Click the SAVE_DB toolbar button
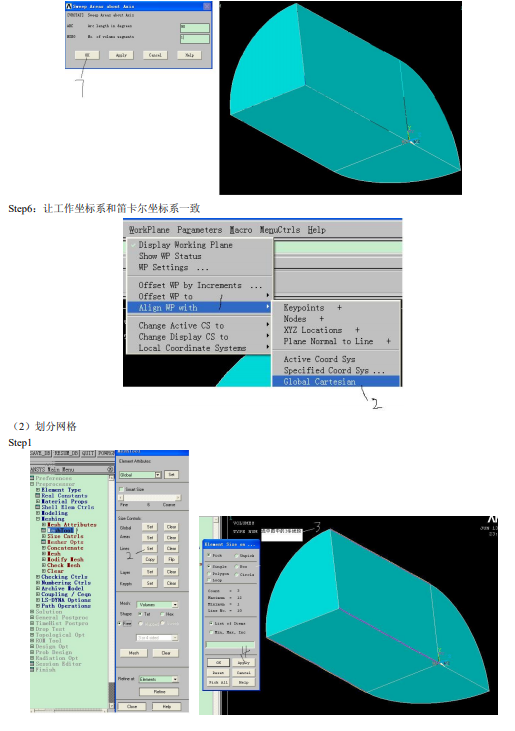Screen dimensions: 515x731 41,453
